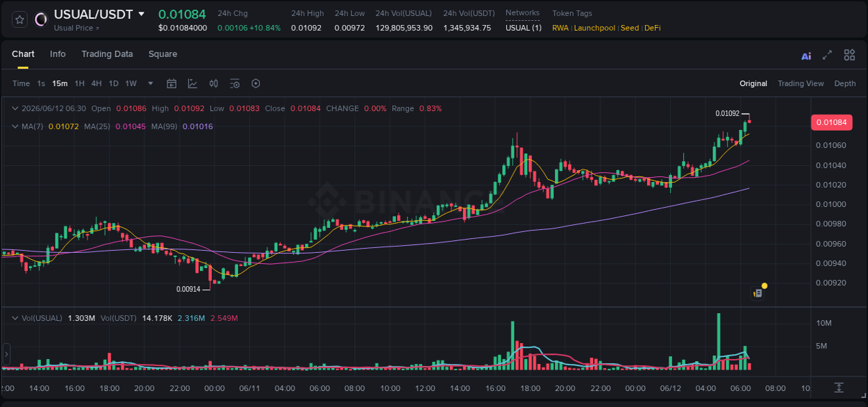Screen dimensions: 868x407
Task: Open the USUAL (1) networks entry
Action: click(524, 28)
